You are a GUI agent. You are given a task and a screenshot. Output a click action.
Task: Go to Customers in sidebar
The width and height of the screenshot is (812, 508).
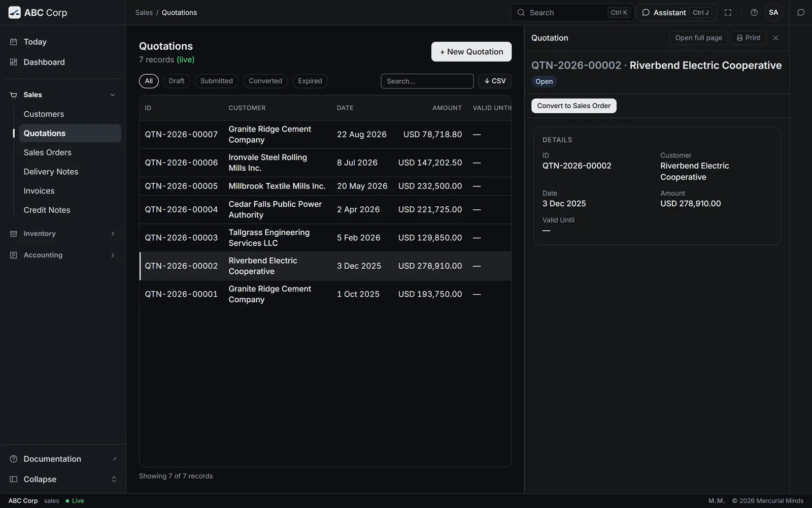point(70,114)
